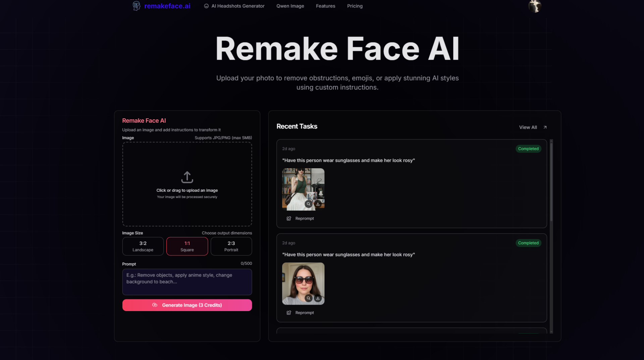
Task: Open the AI Headshots Generator page
Action: [234, 6]
